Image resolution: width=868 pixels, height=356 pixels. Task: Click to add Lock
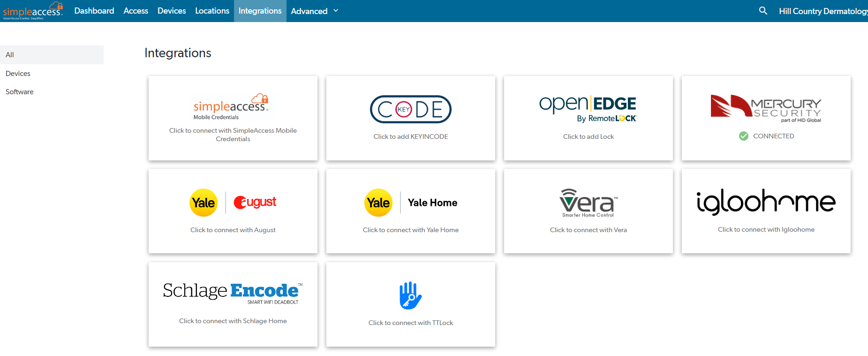(589, 136)
